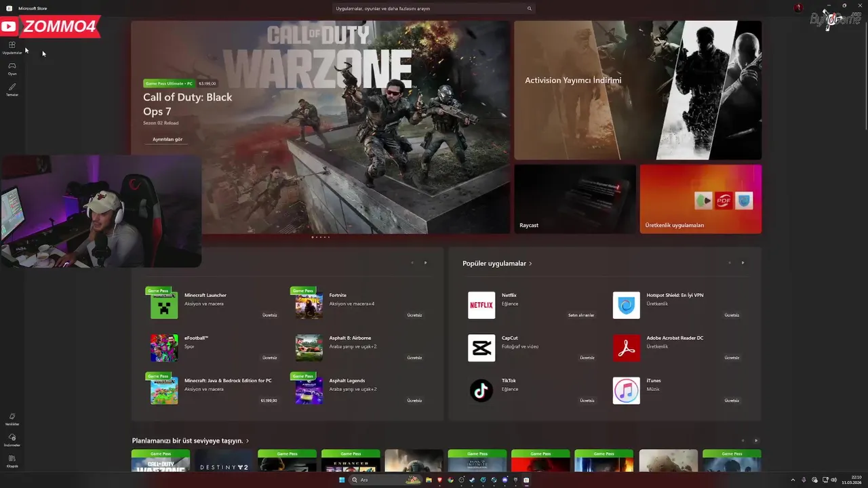Click Ücretsiz button for Minecraft Launcher
This screenshot has height=488, width=868.
click(x=270, y=315)
